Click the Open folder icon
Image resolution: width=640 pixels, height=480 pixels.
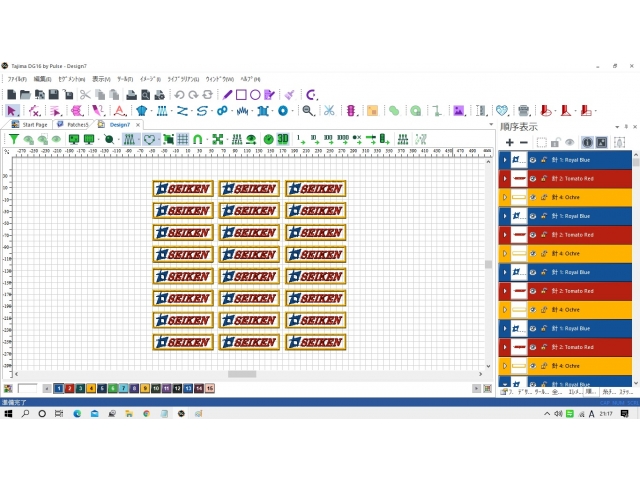[25, 95]
